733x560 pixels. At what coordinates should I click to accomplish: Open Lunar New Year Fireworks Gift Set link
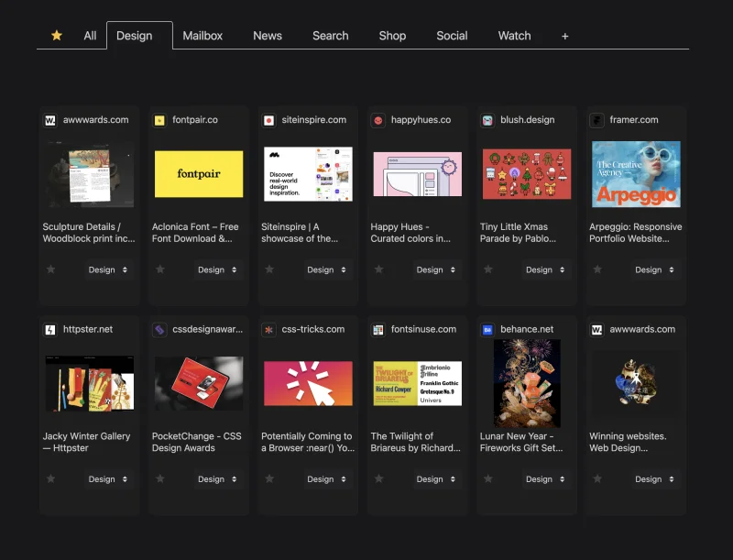click(521, 442)
